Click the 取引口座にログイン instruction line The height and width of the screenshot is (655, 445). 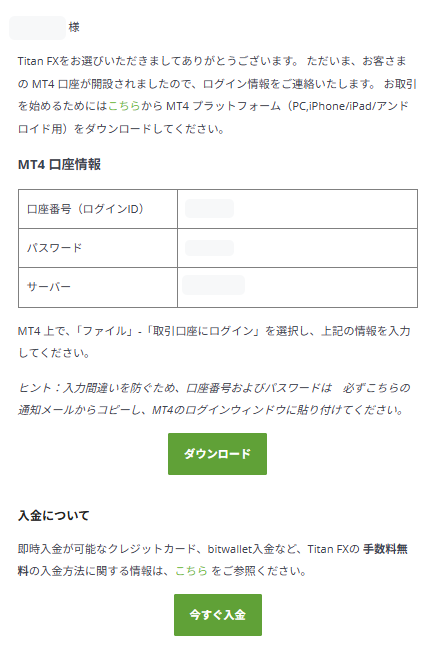pyautogui.click(x=214, y=342)
